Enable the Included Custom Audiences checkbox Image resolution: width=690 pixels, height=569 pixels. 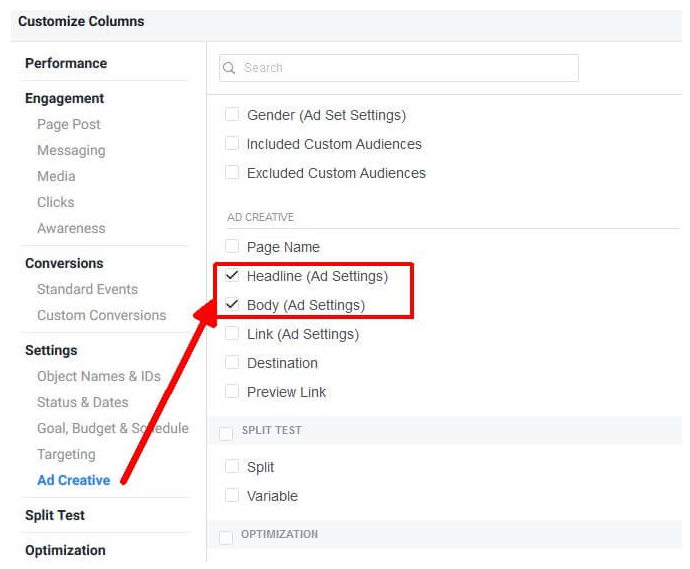[x=232, y=144]
